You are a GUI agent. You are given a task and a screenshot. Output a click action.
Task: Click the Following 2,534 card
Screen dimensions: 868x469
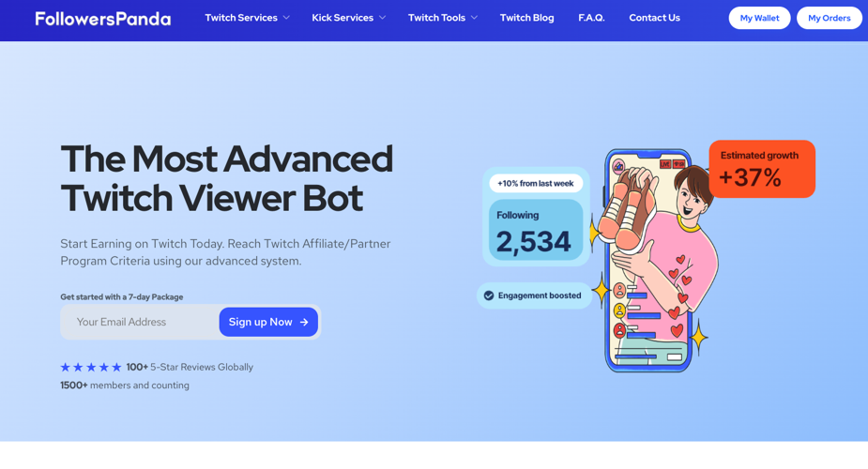(536, 230)
